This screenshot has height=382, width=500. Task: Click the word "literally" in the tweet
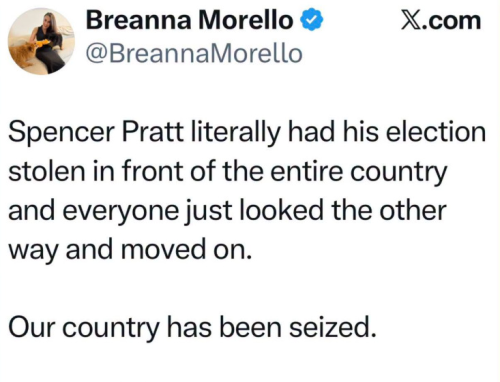(236, 133)
